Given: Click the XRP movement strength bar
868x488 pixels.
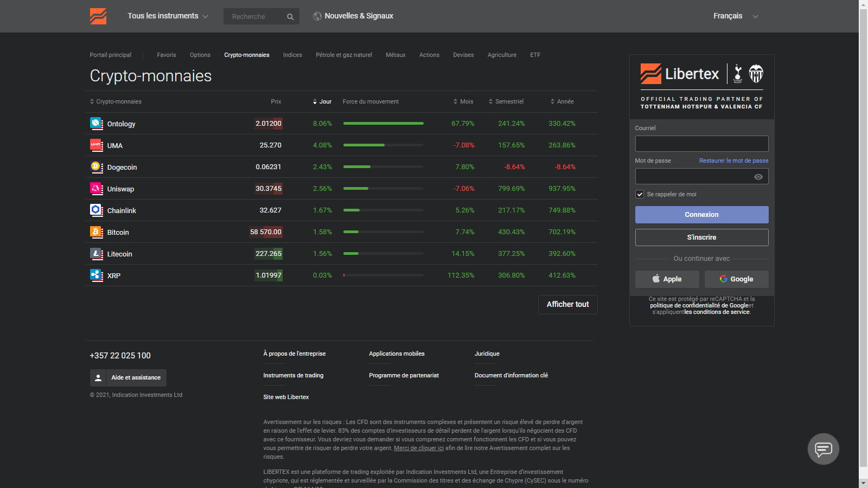Looking at the screenshot, I should coord(384,275).
